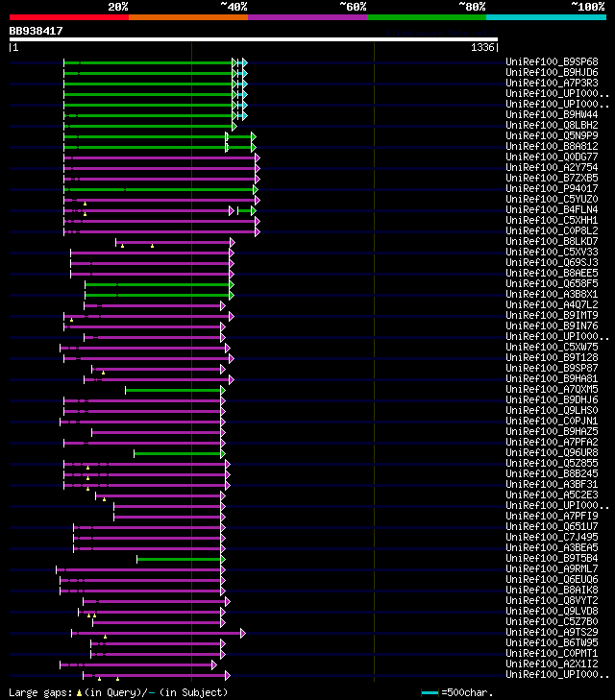Click the cyan ~100% identity legend segment
The width and height of the screenshot is (615, 700).
coord(546,17)
